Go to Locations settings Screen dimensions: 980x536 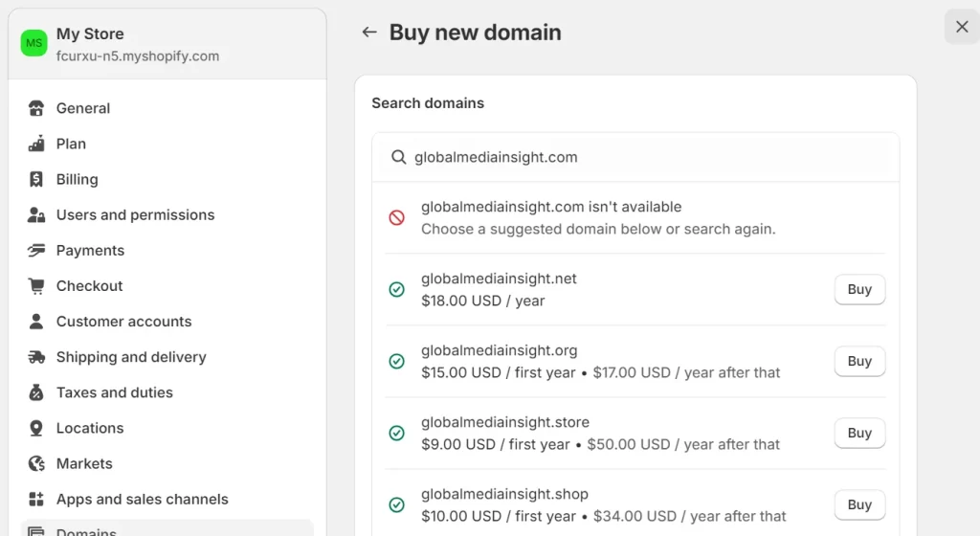pyautogui.click(x=90, y=428)
